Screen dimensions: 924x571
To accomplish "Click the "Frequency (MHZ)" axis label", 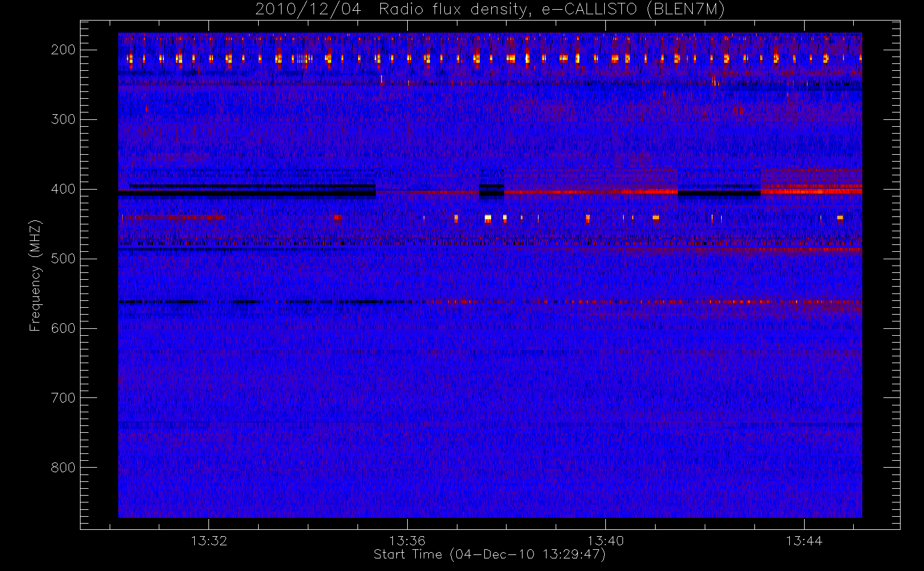I will (x=35, y=275).
